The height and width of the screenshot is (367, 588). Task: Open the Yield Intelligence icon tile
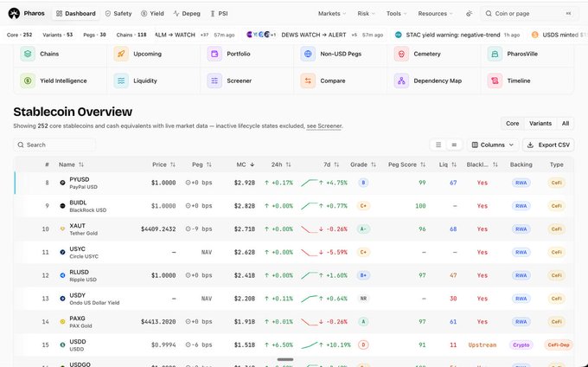click(28, 80)
